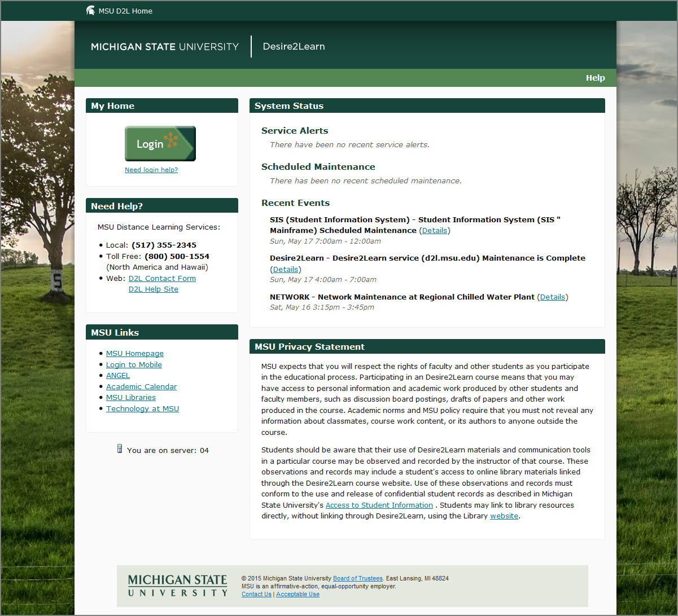Select Login to Mobile

click(134, 364)
